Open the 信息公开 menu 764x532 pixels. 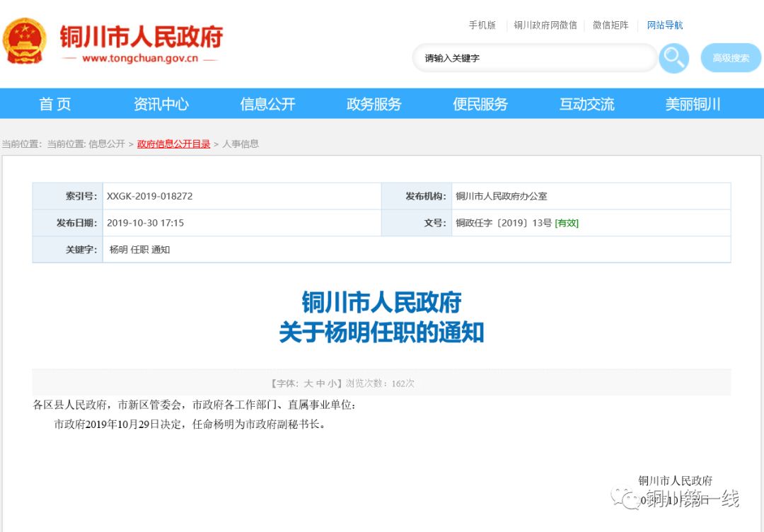tap(267, 103)
